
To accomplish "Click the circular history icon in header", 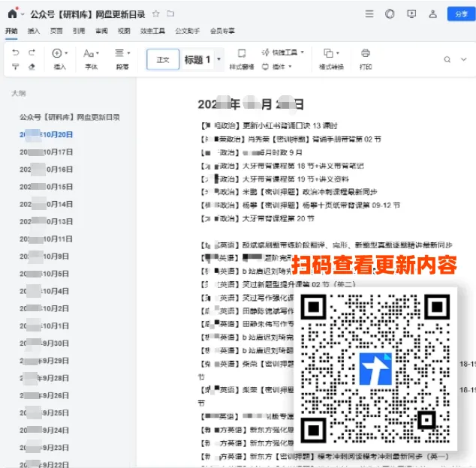I will 390,14.
